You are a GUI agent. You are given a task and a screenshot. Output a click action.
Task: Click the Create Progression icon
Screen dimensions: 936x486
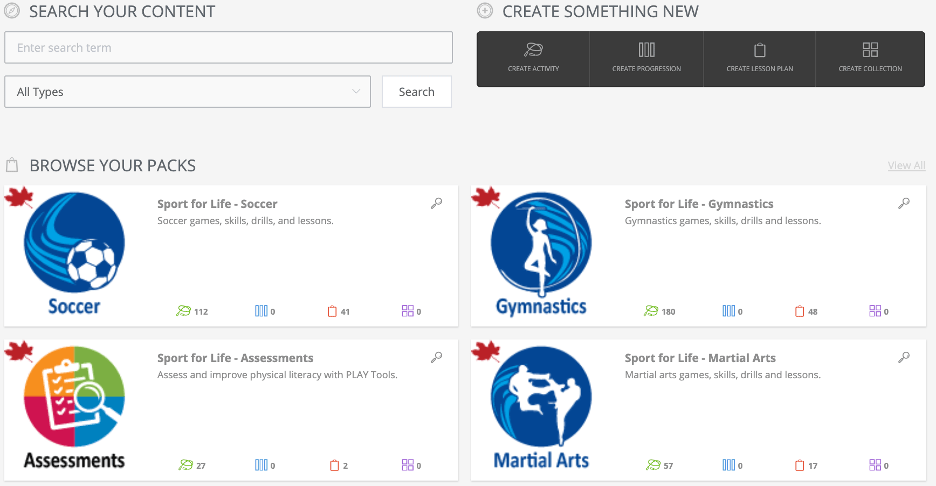click(646, 50)
